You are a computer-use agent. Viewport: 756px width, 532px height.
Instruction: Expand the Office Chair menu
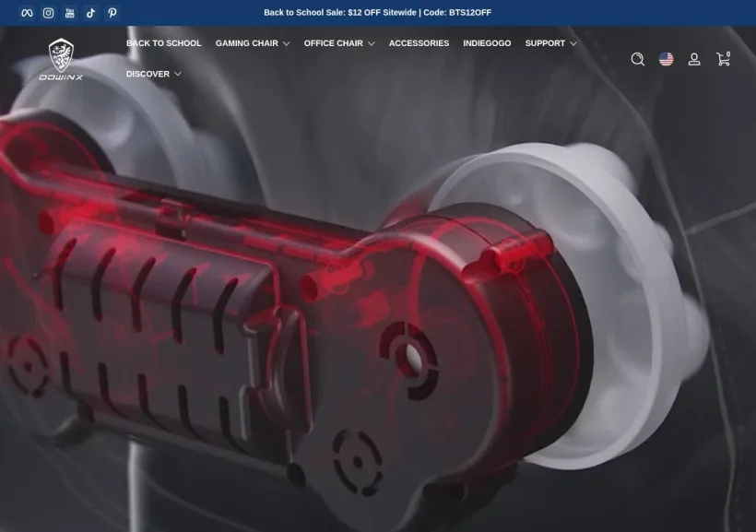[x=339, y=43]
